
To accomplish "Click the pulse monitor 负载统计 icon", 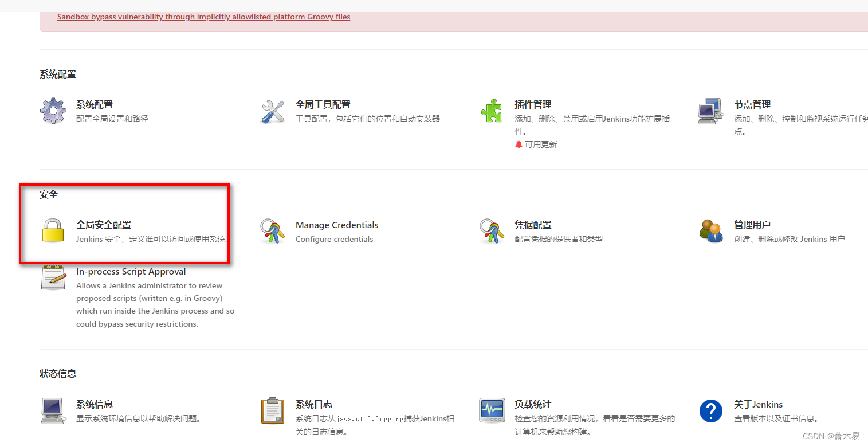I will pos(492,410).
